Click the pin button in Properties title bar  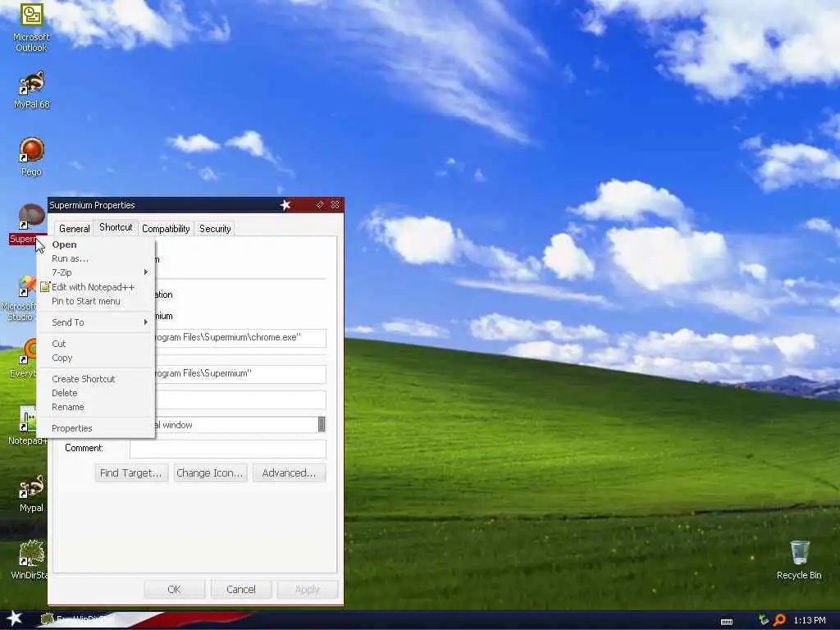[x=320, y=204]
